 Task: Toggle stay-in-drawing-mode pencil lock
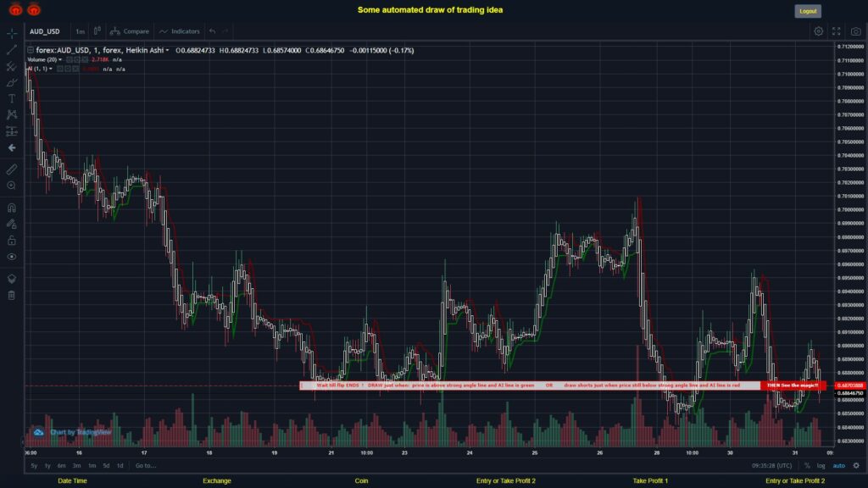[x=12, y=224]
